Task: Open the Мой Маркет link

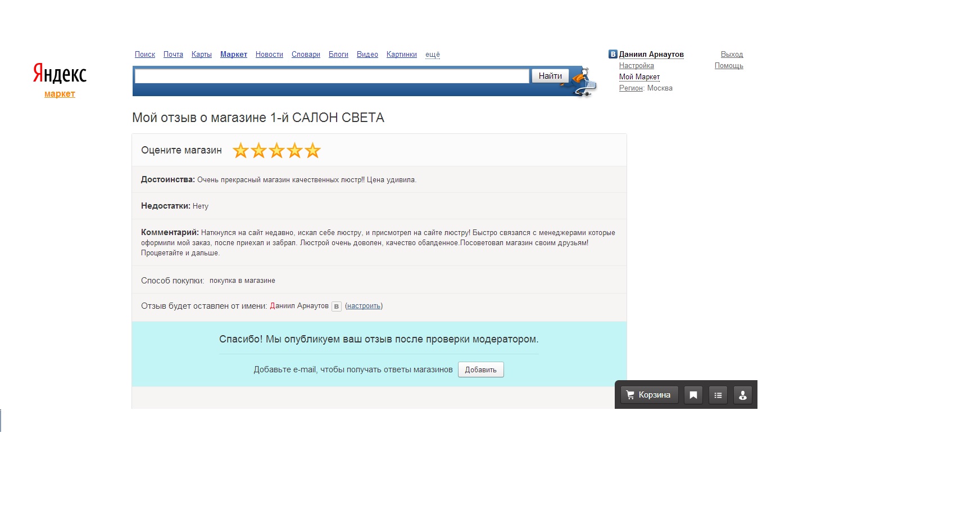Action: click(639, 77)
